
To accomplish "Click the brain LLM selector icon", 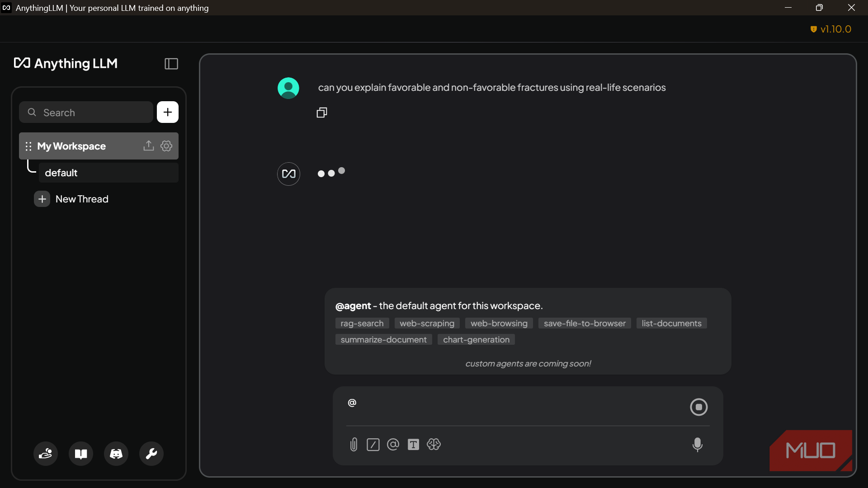I will click(x=434, y=445).
